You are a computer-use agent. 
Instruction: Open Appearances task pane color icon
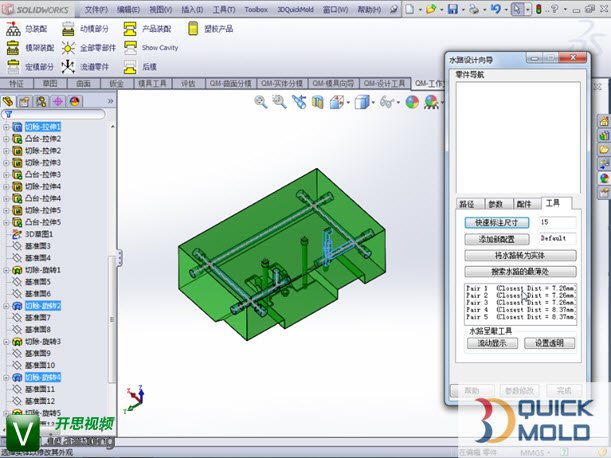[x=604, y=178]
